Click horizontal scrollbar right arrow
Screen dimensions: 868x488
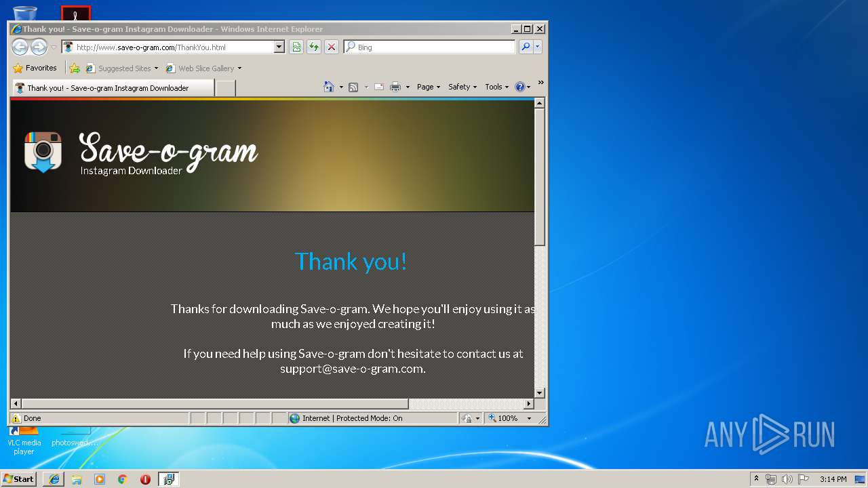click(x=529, y=403)
